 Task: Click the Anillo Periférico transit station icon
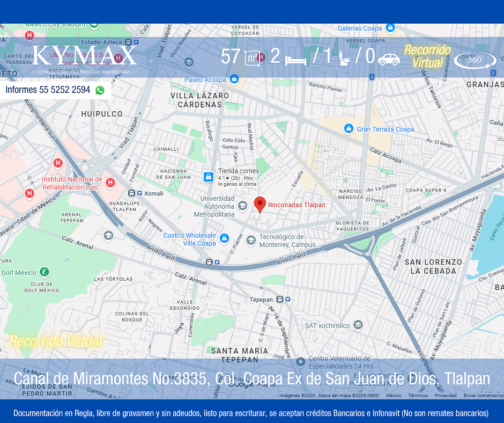click(x=209, y=262)
